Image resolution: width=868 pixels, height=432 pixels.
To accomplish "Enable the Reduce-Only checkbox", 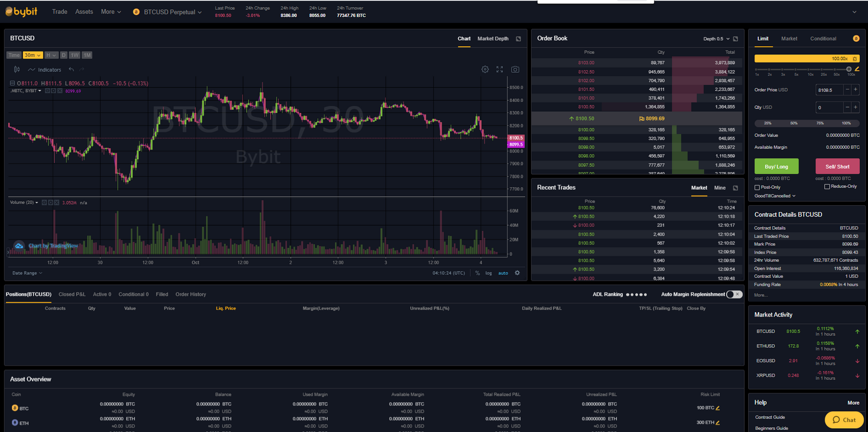I will (x=827, y=187).
